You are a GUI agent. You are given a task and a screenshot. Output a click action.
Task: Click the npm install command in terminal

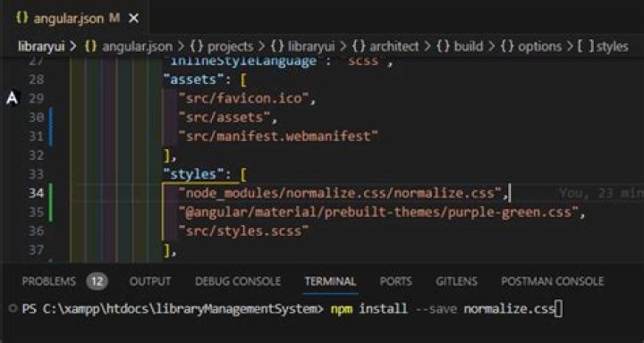(443, 309)
